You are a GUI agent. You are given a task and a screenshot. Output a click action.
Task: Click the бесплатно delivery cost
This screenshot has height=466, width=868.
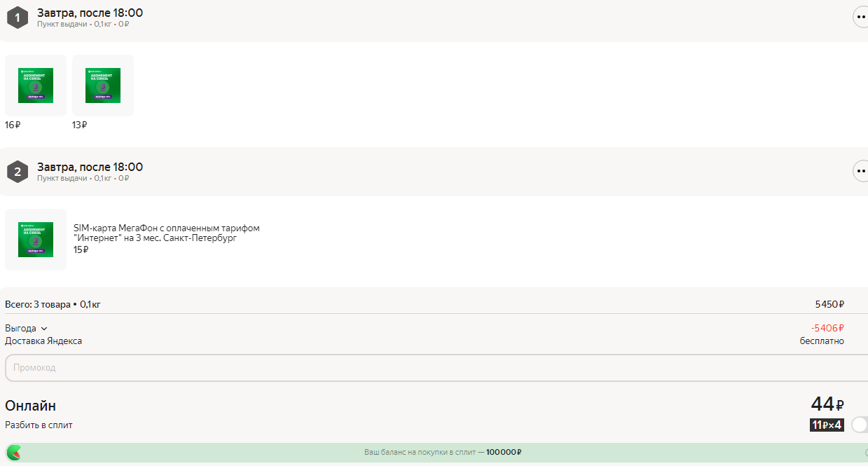[x=822, y=341]
